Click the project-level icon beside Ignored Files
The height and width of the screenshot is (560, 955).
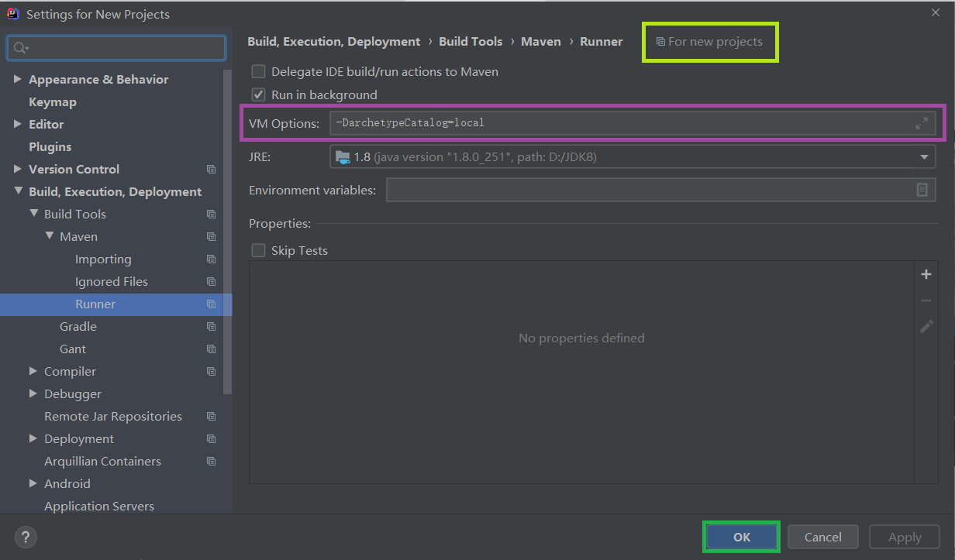pos(211,281)
